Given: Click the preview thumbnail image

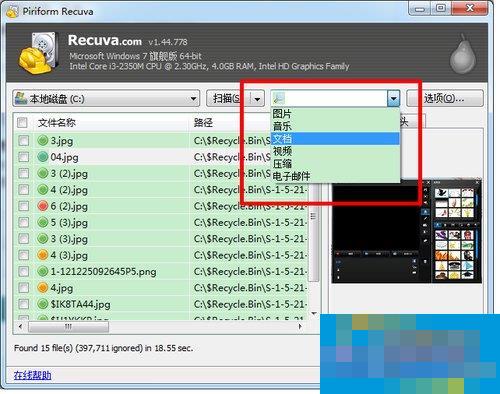Looking at the screenshot, I should 407,231.
